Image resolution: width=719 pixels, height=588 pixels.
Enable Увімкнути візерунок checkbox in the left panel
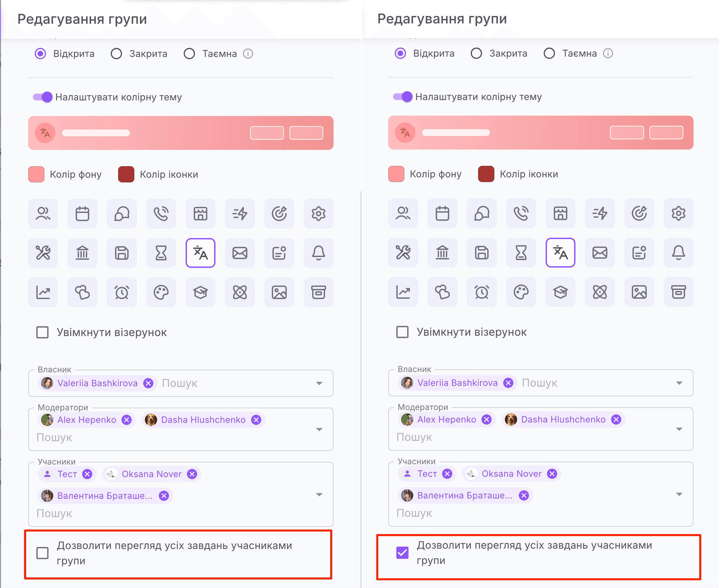42,332
